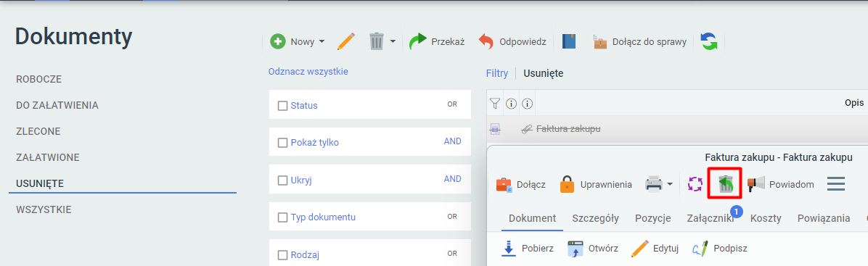Image resolution: width=868 pixels, height=266 pixels.
Task: Switch Typ dokumentu operator OR
Action: [x=452, y=216]
